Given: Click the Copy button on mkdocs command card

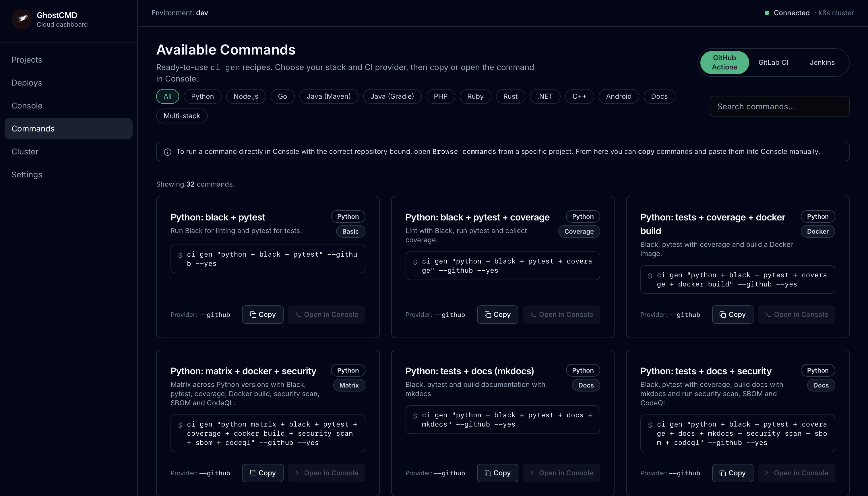Looking at the screenshot, I should [x=497, y=473].
